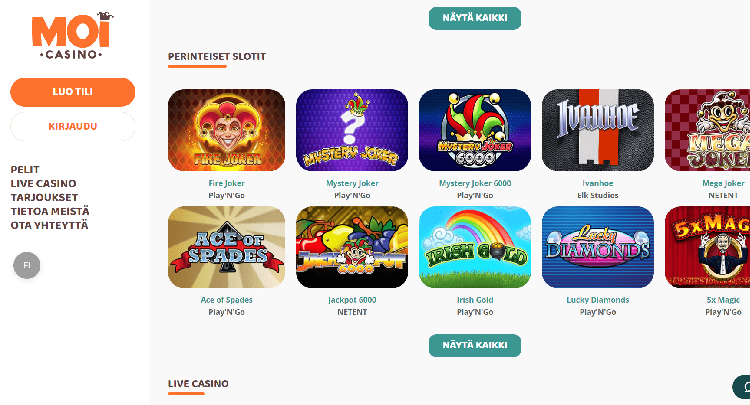Open the Tarjoukset menu item
The width and height of the screenshot is (750, 405).
click(44, 197)
